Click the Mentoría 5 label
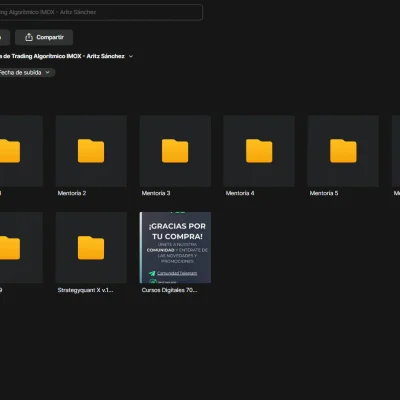 click(324, 193)
